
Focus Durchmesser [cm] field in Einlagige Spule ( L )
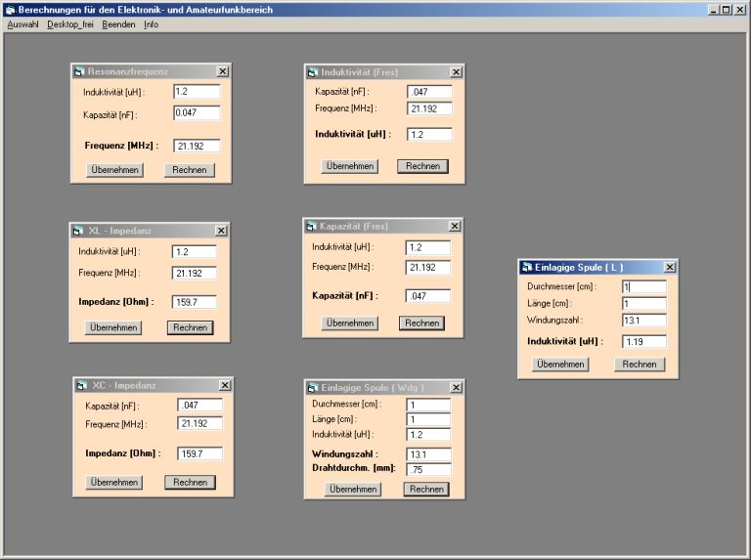(x=644, y=286)
